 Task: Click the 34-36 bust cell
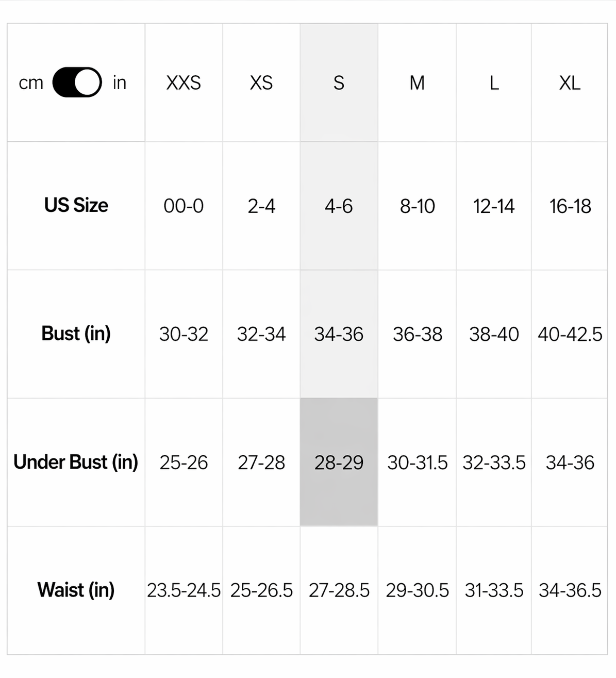[x=339, y=335]
